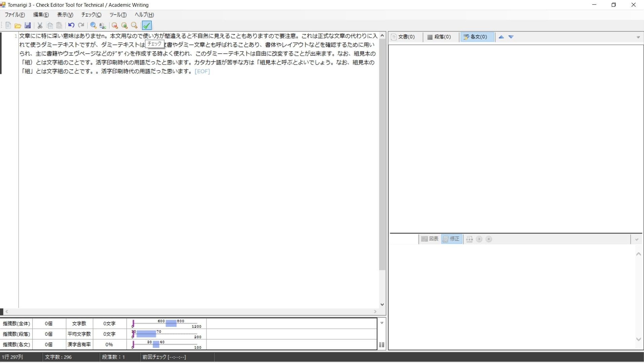Open the ツール(T) menu
This screenshot has width=644, height=363.
click(x=118, y=15)
